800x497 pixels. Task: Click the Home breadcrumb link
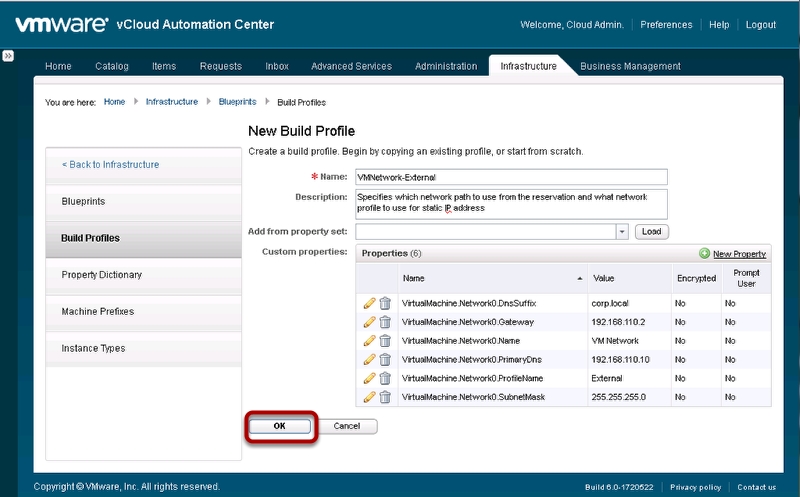pyautogui.click(x=114, y=102)
